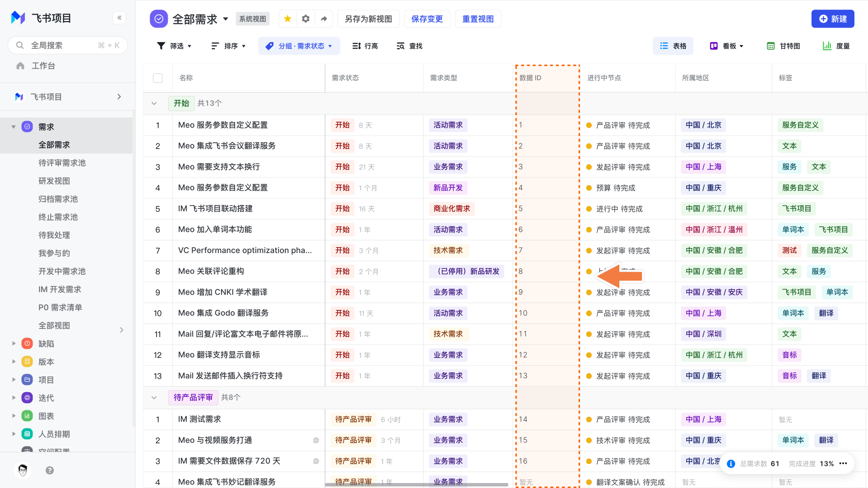868x488 pixels.
Task: Open the user avatar at sidebar bottom
Action: [x=23, y=470]
